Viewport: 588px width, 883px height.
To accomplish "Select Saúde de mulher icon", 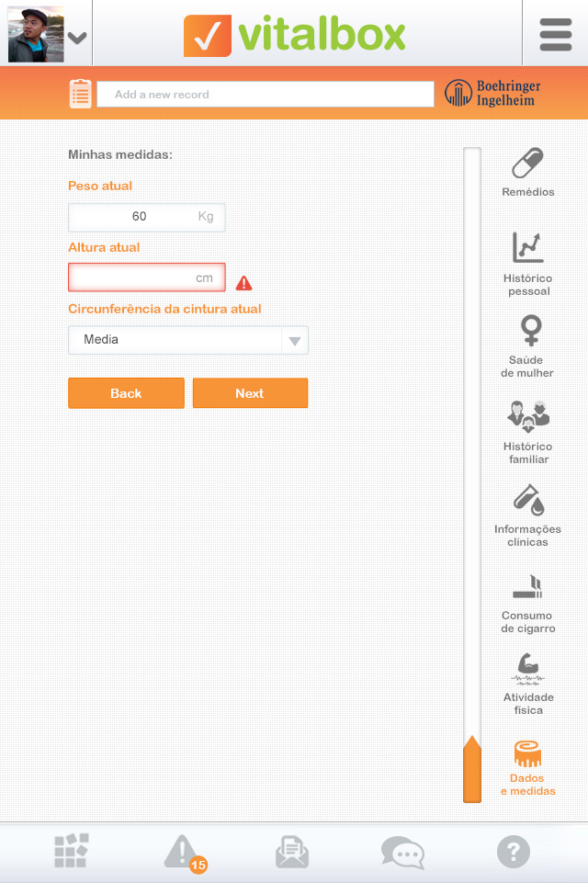I will point(530,330).
